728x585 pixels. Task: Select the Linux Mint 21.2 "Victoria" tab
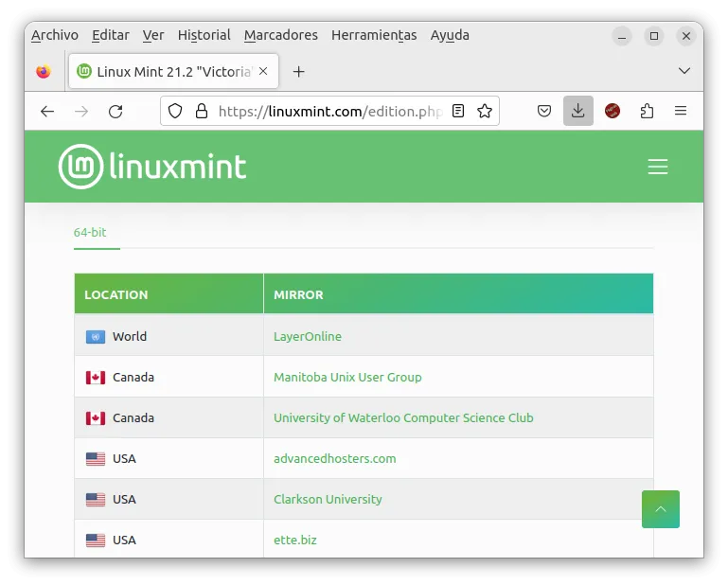tap(173, 72)
